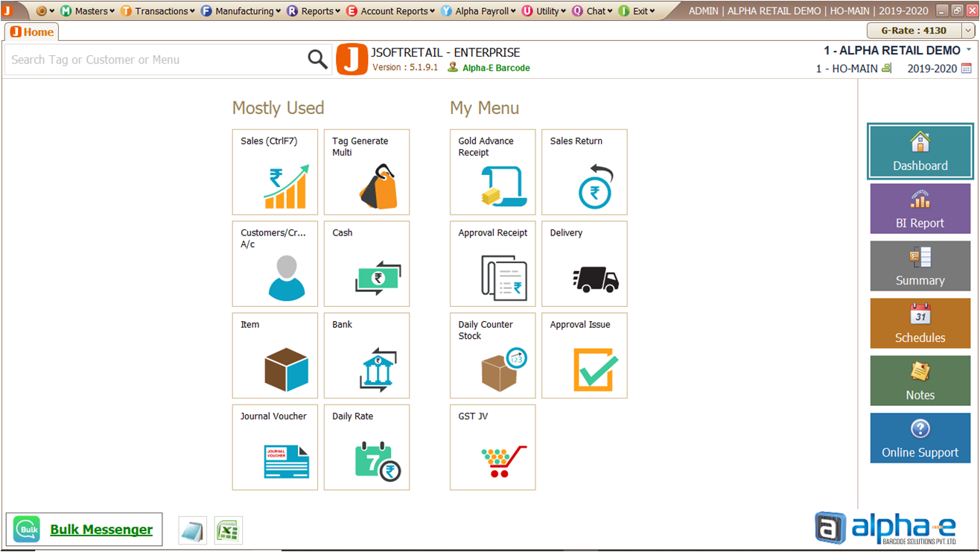Click the Version : 5.1.9.1 text
Screen dimensions: 980x552
point(406,68)
